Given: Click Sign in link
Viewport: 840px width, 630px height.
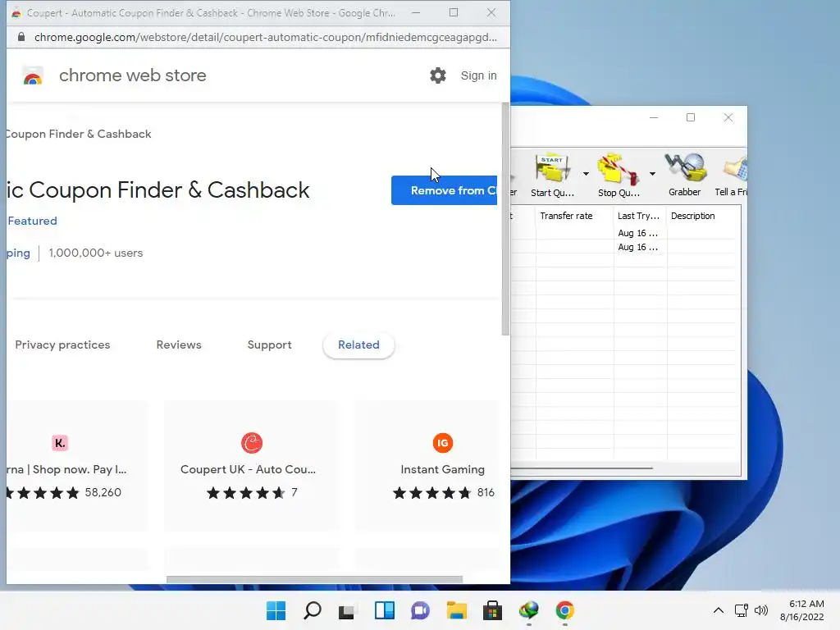Looking at the screenshot, I should point(478,75).
